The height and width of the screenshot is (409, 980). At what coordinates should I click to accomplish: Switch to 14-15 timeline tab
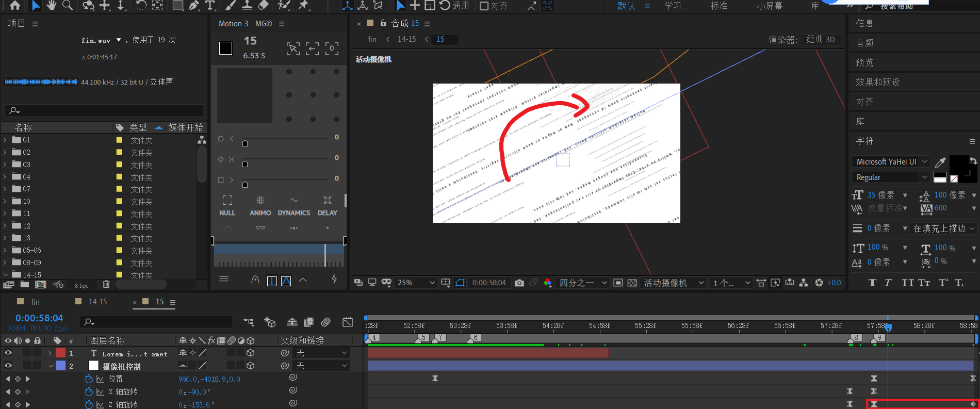pos(98,302)
